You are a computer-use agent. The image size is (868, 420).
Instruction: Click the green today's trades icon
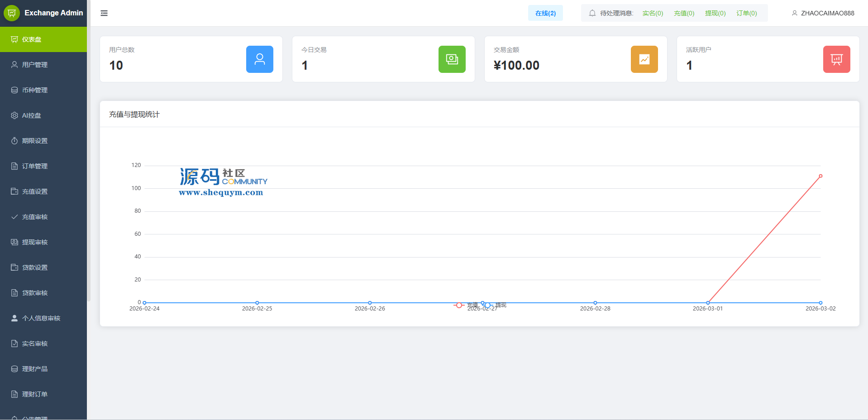(x=452, y=59)
